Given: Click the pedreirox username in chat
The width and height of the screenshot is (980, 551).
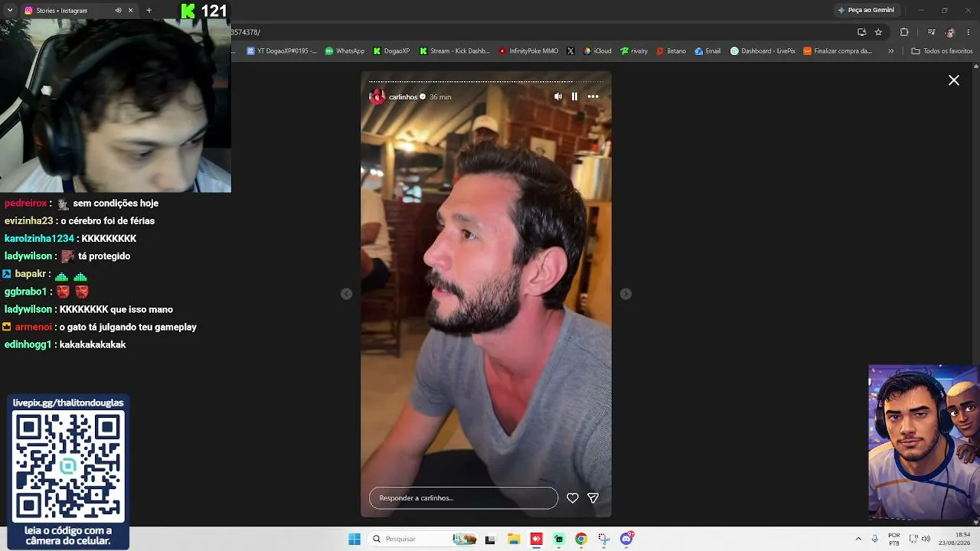Looking at the screenshot, I should tap(27, 204).
